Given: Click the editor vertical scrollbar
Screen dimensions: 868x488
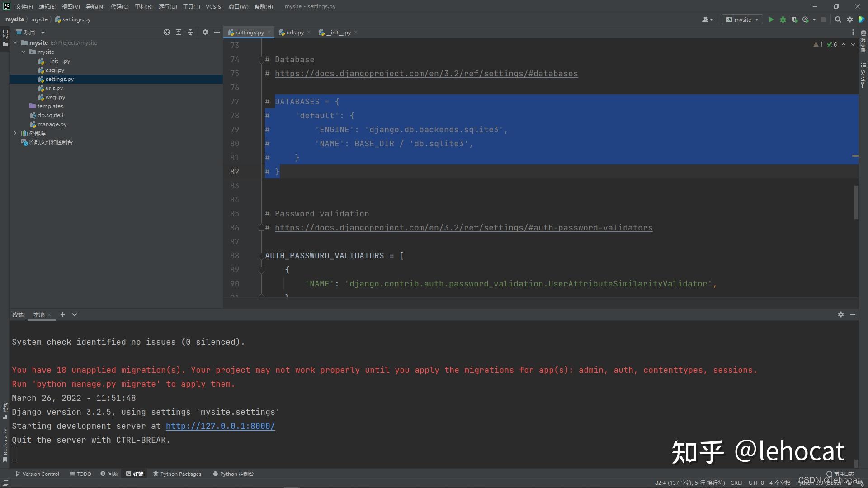Looking at the screenshot, I should 856,202.
